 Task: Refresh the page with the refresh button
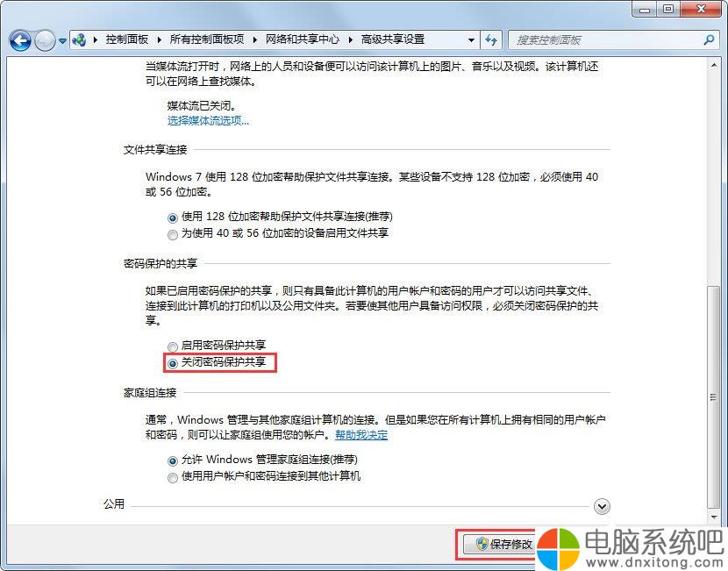click(491, 40)
